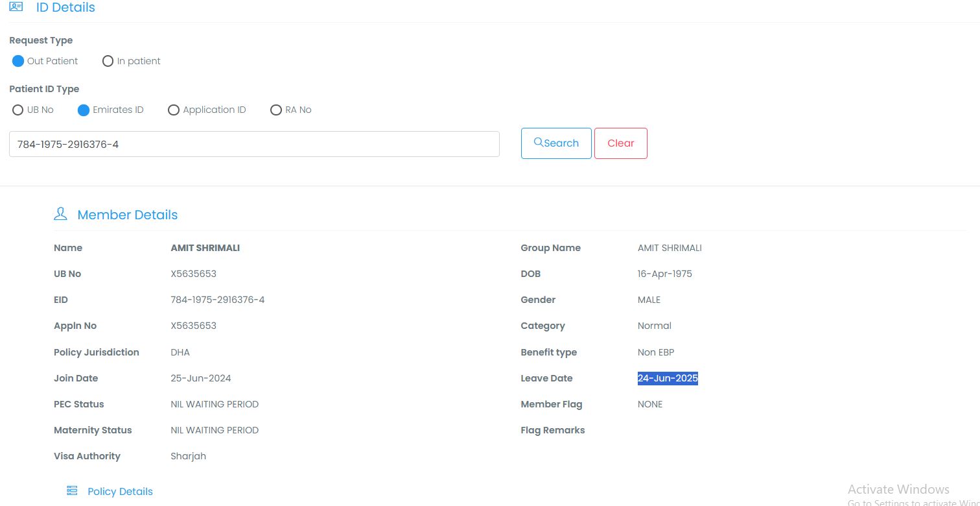The width and height of the screenshot is (980, 506).
Task: Click the member name AMIT SHRIMALI
Action: [205, 248]
